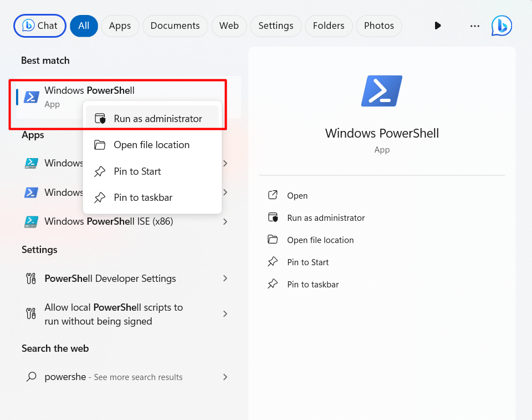Choose Run as administrator in the context menu
532x420 pixels.
(x=152, y=119)
